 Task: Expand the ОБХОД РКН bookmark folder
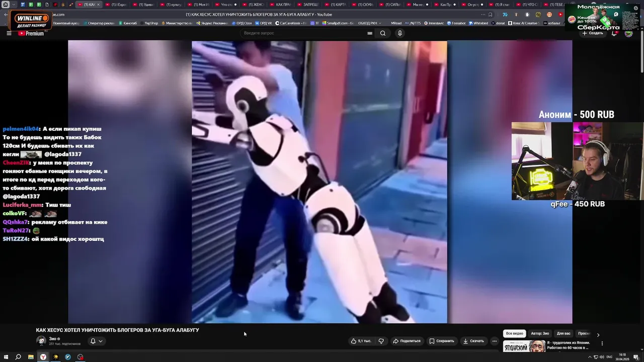click(x=370, y=23)
